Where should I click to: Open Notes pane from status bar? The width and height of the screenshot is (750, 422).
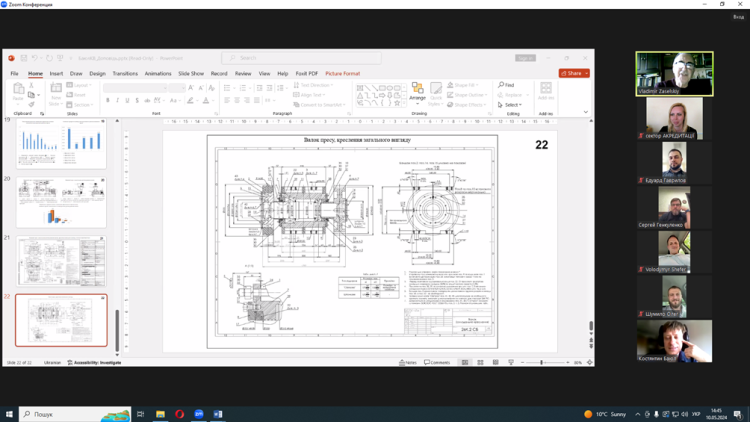click(x=408, y=362)
